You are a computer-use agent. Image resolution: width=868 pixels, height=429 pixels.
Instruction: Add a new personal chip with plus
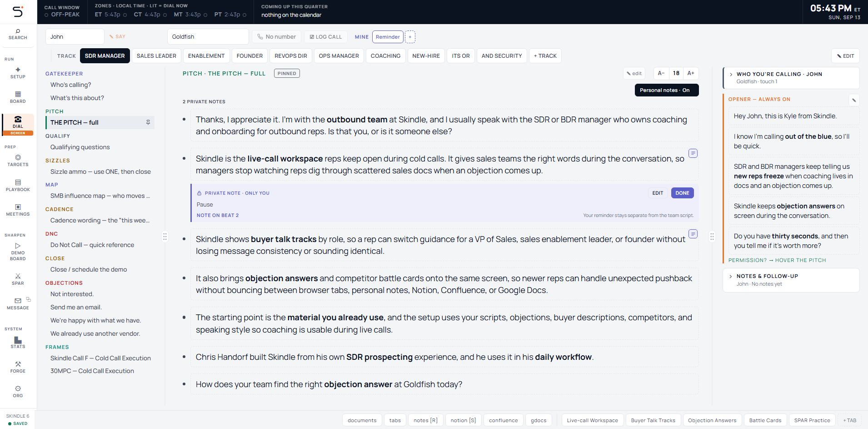coord(410,37)
